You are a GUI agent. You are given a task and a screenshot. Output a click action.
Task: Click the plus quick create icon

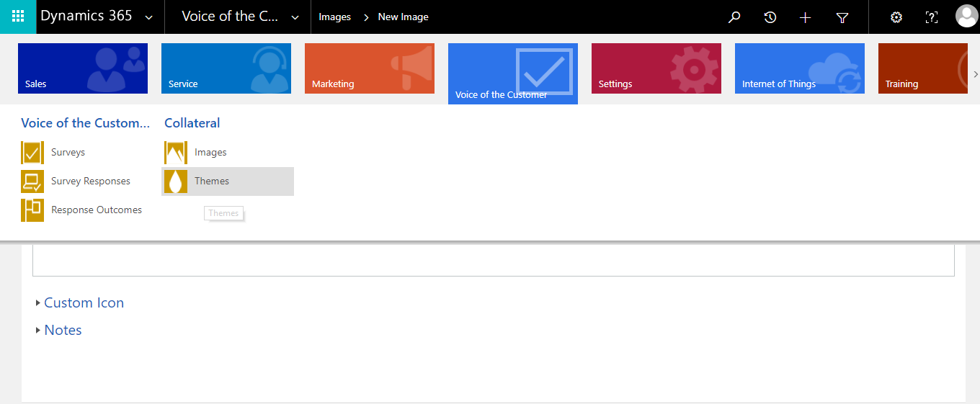(x=806, y=17)
